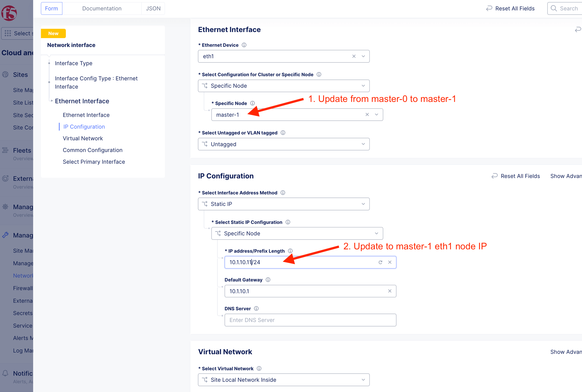Click Show Advanced in Virtual Network section
Screen dimensions: 582x392
point(566,352)
